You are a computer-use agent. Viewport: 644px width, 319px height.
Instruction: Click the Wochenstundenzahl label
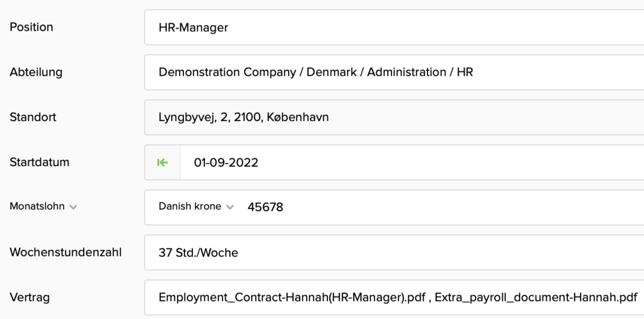point(66,252)
